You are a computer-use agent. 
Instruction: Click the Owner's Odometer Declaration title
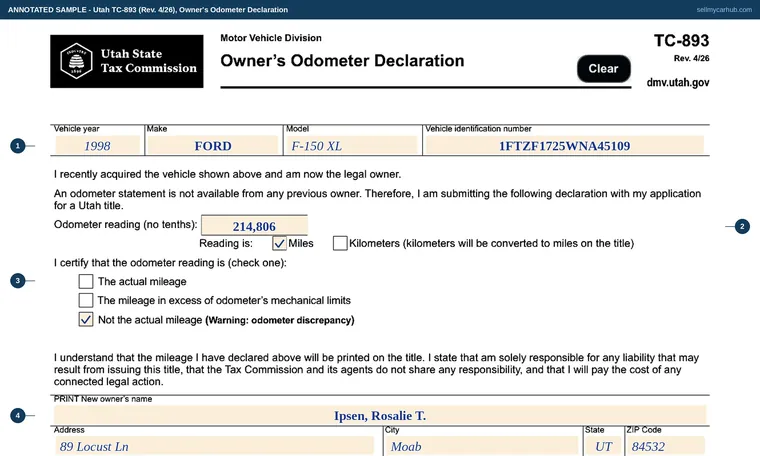342,61
